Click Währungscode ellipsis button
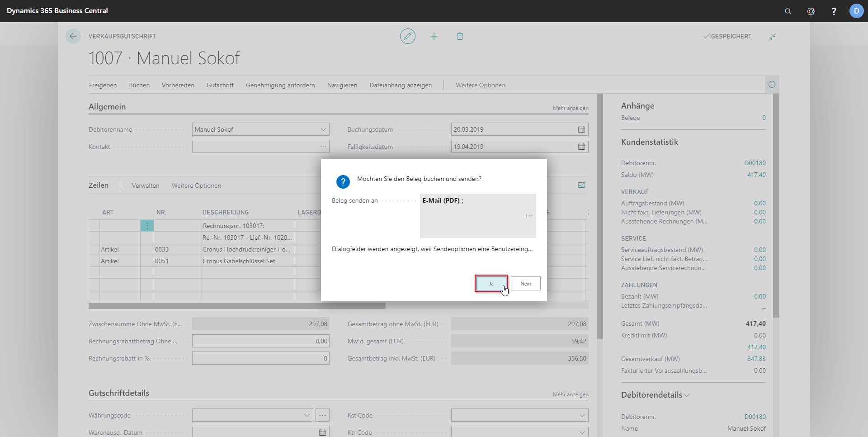 pos(322,415)
